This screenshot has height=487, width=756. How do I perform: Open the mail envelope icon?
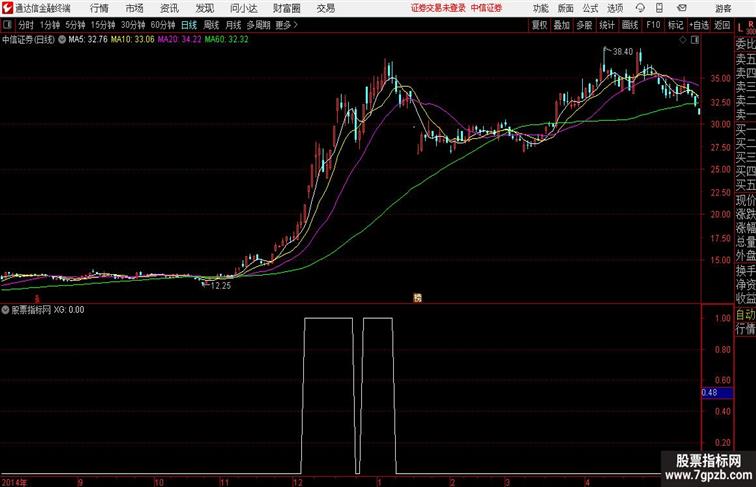[682, 8]
